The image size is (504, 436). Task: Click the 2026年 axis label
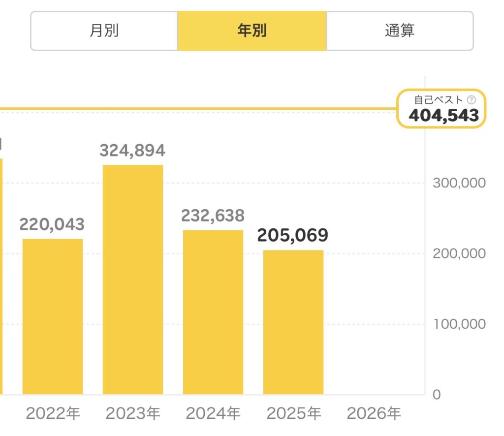374,414
